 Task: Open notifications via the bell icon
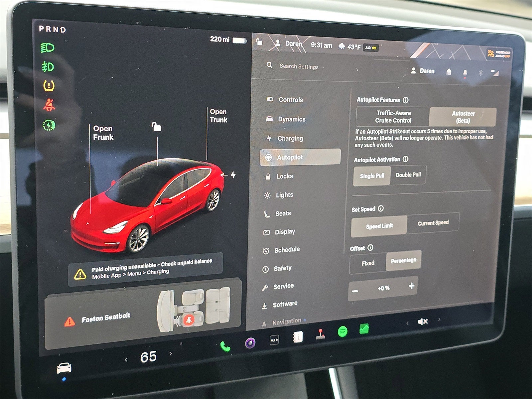point(465,72)
